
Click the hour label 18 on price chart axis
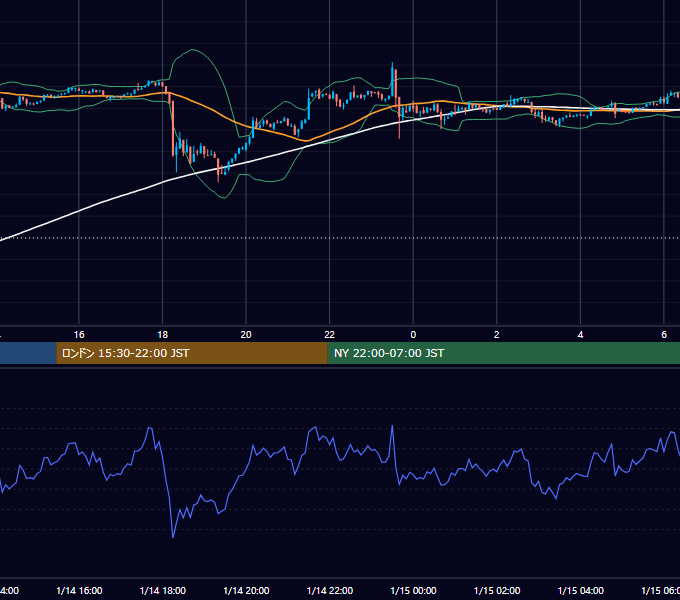coord(163,335)
